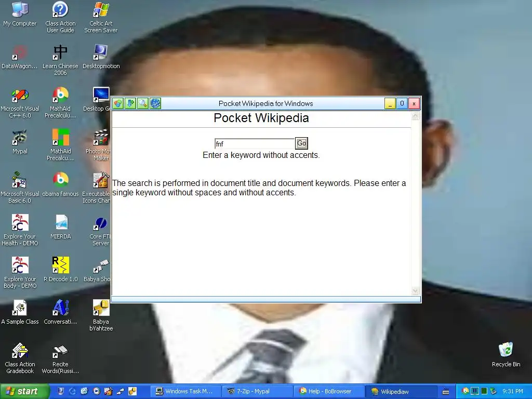The height and width of the screenshot is (399, 532).
Task: Select the Microsoft Visual C++ 6.0 icon
Action: 20,102
